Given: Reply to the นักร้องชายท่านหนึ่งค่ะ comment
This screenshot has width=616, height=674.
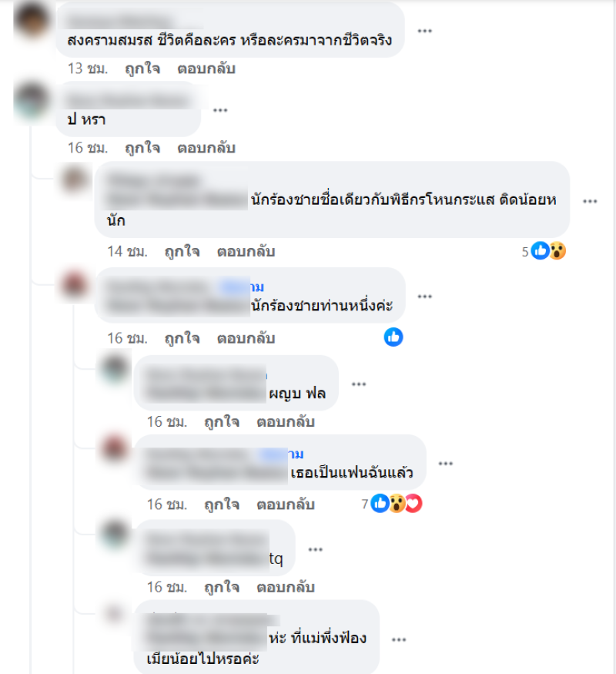Looking at the screenshot, I should click(x=246, y=338).
